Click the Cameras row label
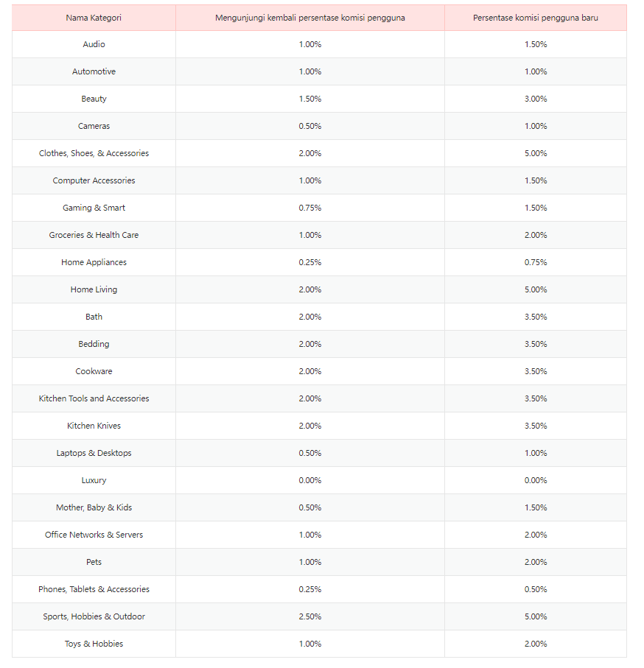Screen dimensions: 644x668 click(94, 127)
